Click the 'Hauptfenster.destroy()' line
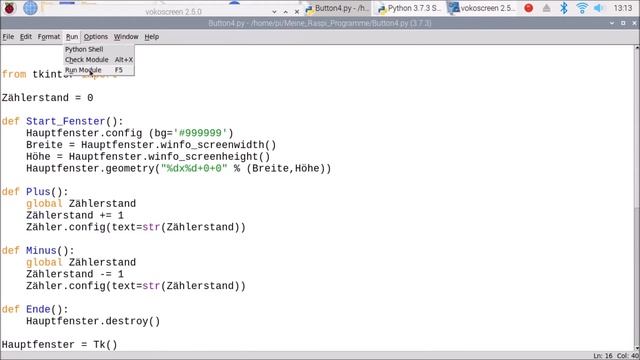 (x=93, y=321)
